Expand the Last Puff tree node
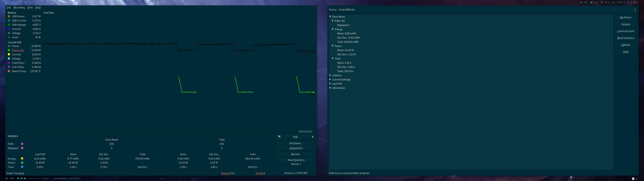Viewport: 644px width, 181px height. (x=330, y=84)
